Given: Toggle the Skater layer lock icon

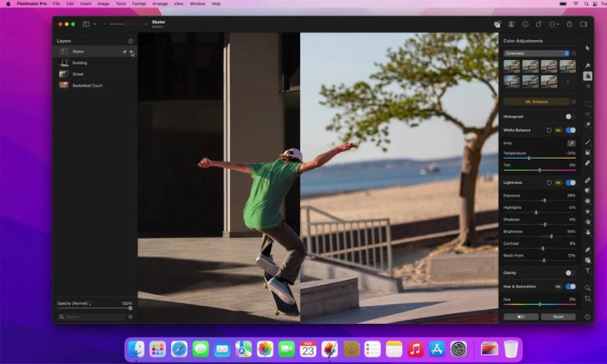Looking at the screenshot, I should click(x=125, y=52).
